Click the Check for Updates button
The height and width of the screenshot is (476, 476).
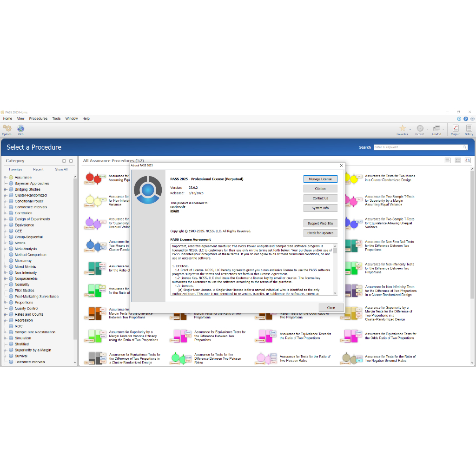tap(320, 233)
